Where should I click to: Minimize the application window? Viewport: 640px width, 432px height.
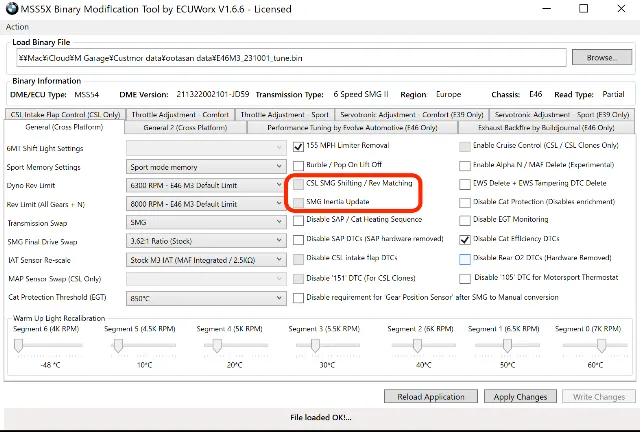[547, 9]
